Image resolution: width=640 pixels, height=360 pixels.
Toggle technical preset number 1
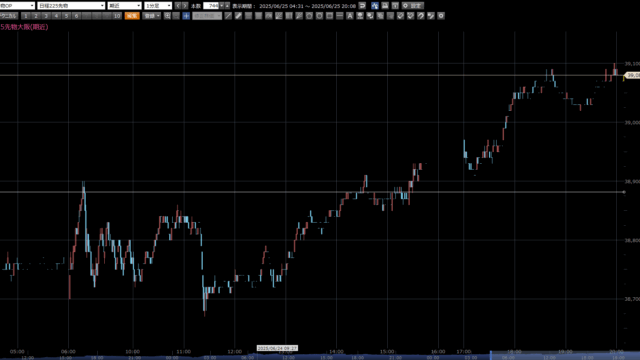26,16
